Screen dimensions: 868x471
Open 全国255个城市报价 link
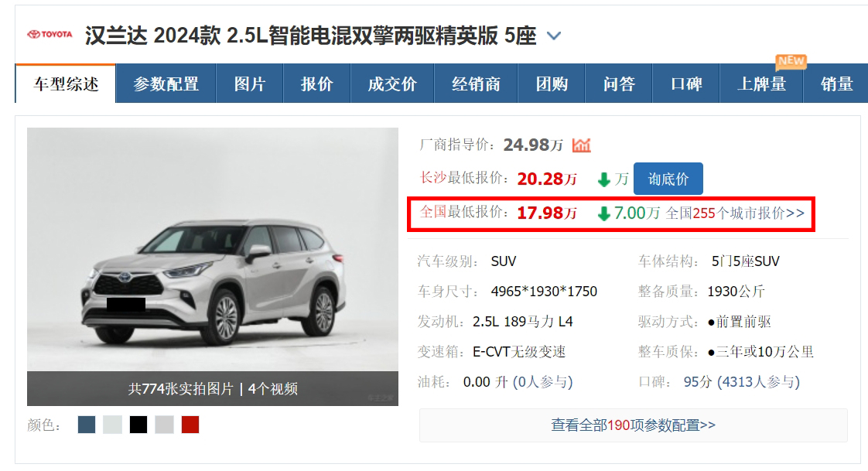click(735, 213)
